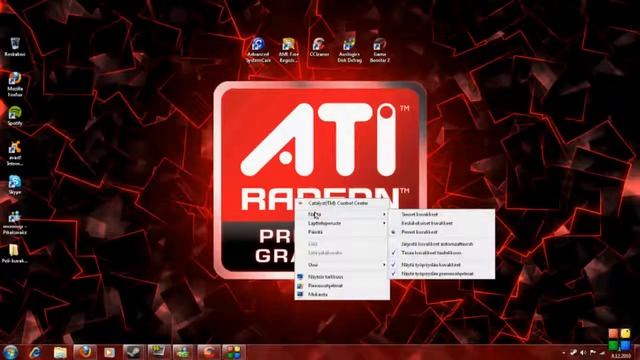Viewport: 640px width, 360px height.
Task: Select the Mozilla Firefox desktop shortcut
Action: coord(15,84)
